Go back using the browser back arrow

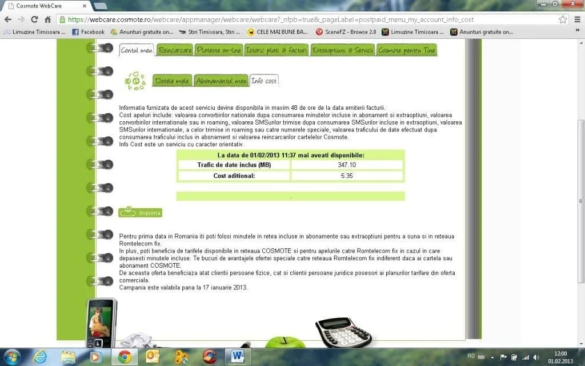pos(8,19)
